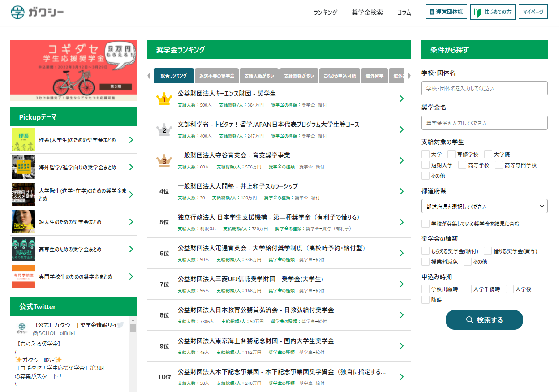This screenshot has width=559, height=392.
Task: Open the 都道府県 prefecture dropdown
Action: tap(485, 207)
